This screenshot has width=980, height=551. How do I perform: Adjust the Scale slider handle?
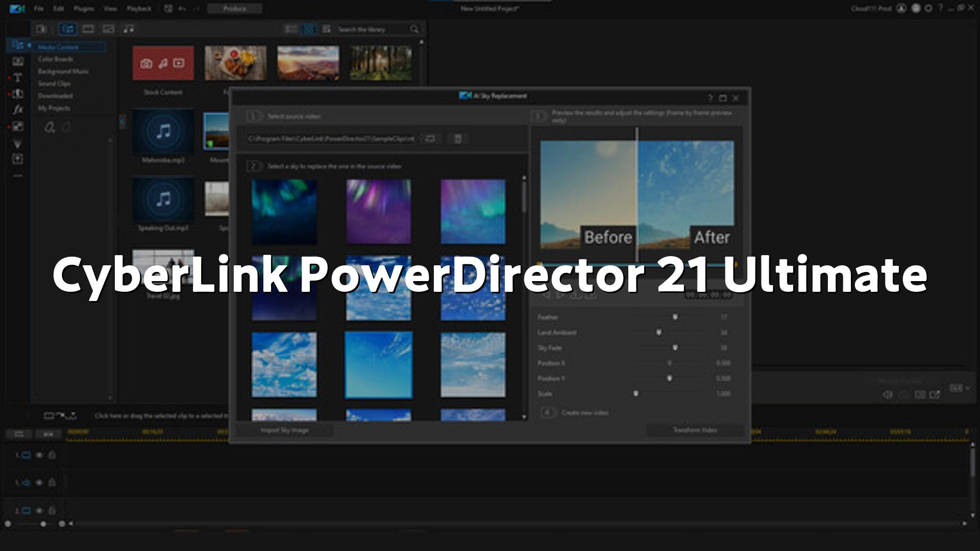[x=636, y=393]
